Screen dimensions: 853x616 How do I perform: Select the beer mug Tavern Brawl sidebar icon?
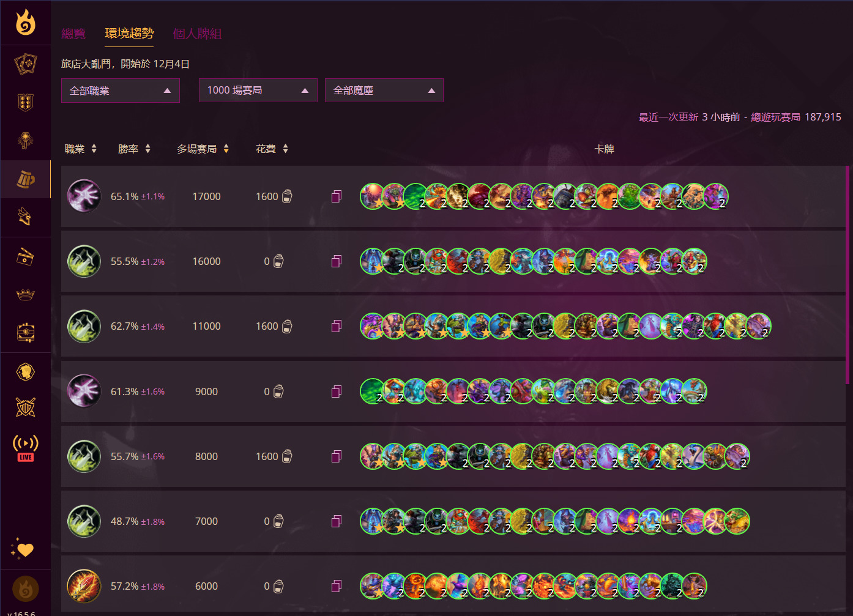26,179
